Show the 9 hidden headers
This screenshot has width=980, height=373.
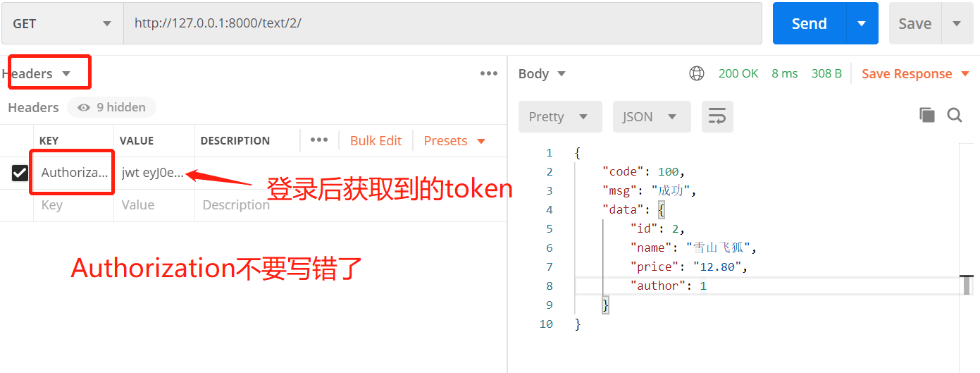click(112, 107)
